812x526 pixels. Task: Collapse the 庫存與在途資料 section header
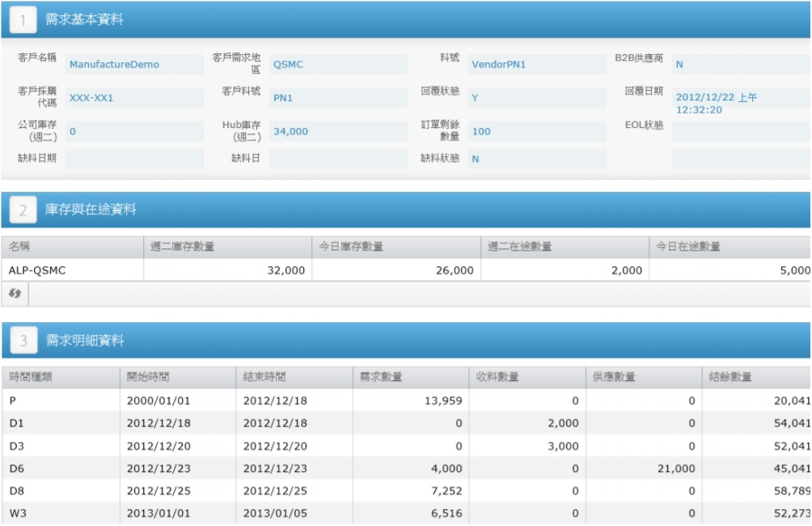pyautogui.click(x=404, y=210)
